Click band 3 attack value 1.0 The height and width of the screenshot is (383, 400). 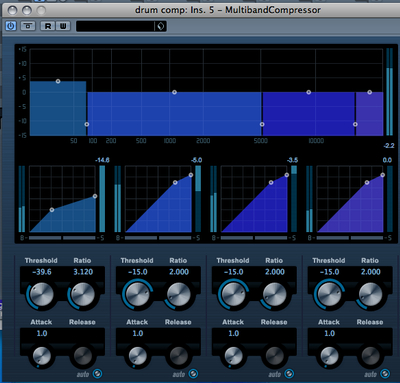[233, 333]
